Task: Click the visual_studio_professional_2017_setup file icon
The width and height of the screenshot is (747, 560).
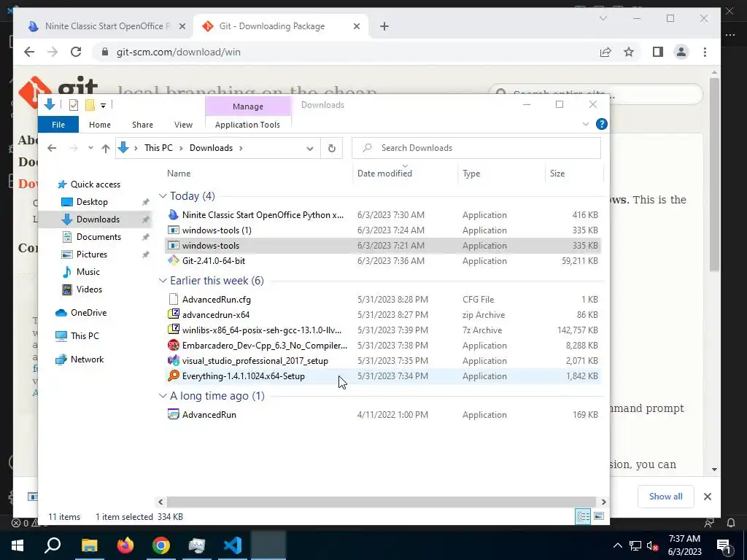Action: coord(174,360)
